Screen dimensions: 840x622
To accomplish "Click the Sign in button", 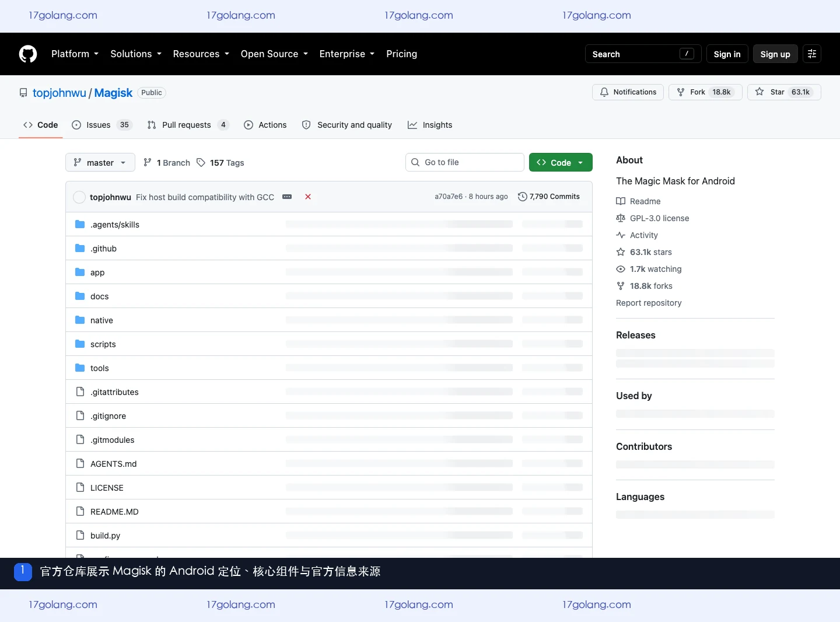I will [727, 54].
